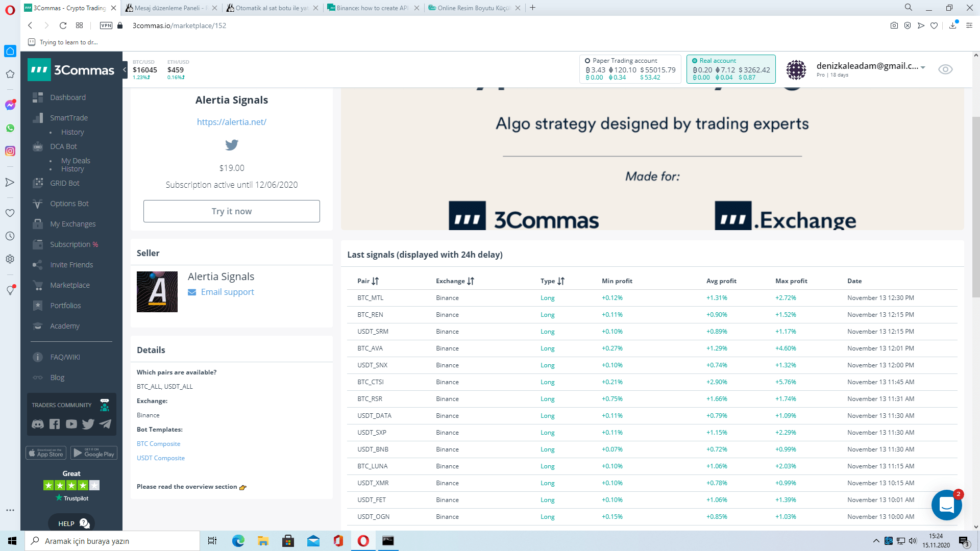Click the Opera snapshot camera icon
Image resolution: width=980 pixels, height=551 pixels.
(x=894, y=26)
